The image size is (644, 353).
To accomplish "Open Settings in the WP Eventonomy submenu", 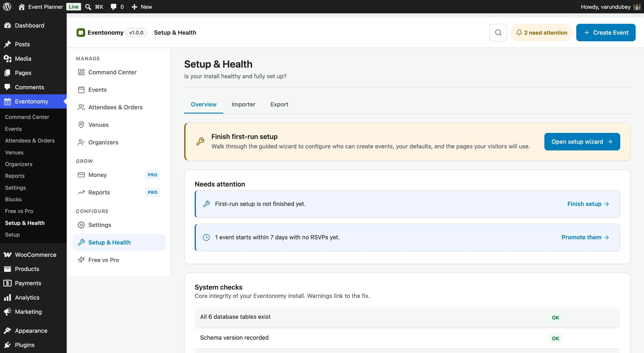I will [x=15, y=188].
